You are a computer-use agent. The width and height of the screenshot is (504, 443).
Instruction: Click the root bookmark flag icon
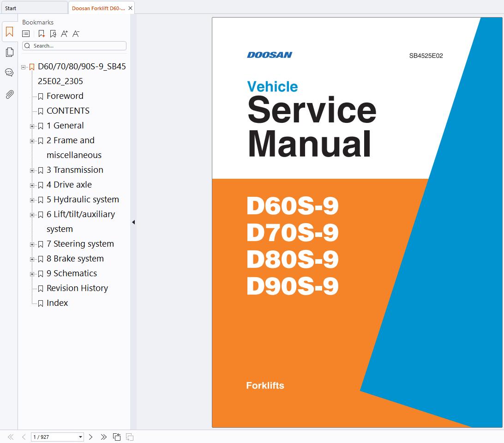tap(32, 67)
